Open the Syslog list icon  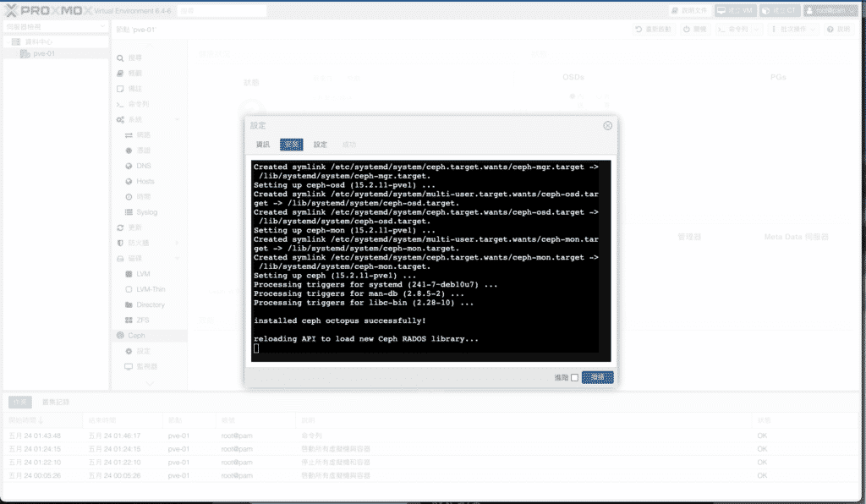pos(129,212)
